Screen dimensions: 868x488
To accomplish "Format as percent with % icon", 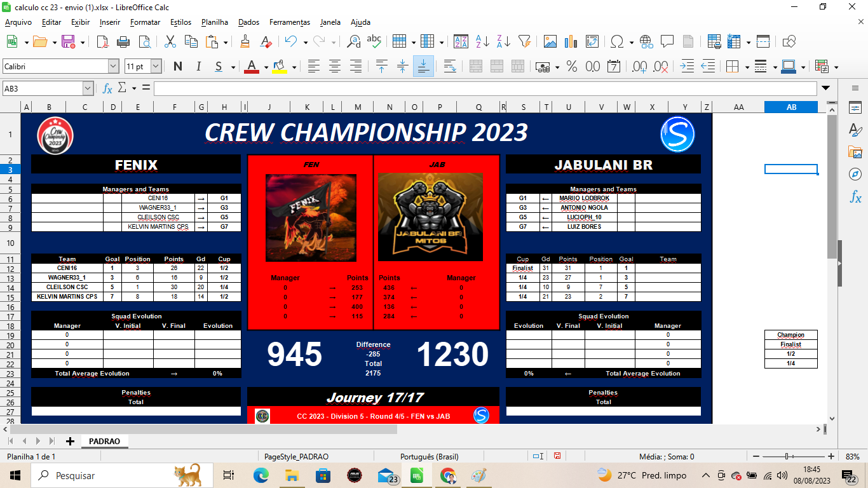I will (571, 66).
